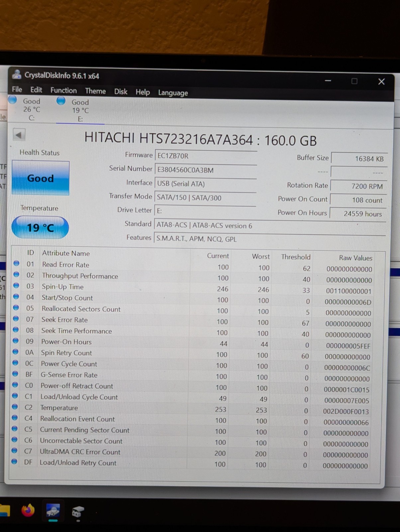Screen dimensions: 400x532
Task: Click the Power On Hours value box
Action: 358,214
